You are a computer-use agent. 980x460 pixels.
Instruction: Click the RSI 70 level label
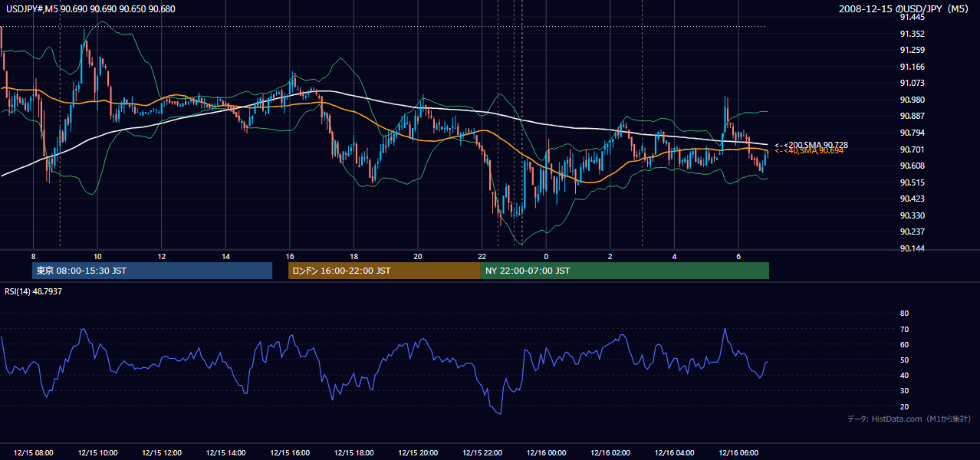[x=904, y=330]
